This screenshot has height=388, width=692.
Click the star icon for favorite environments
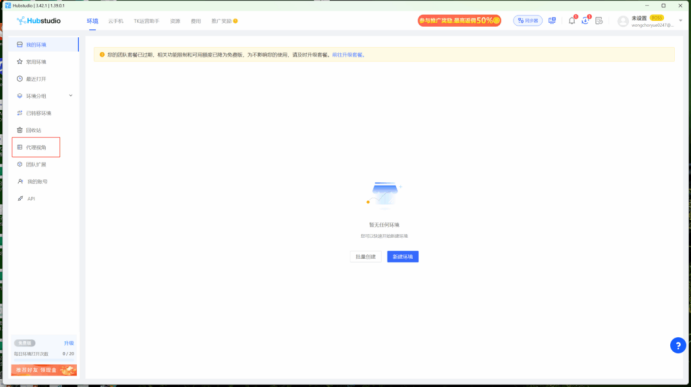(19, 62)
